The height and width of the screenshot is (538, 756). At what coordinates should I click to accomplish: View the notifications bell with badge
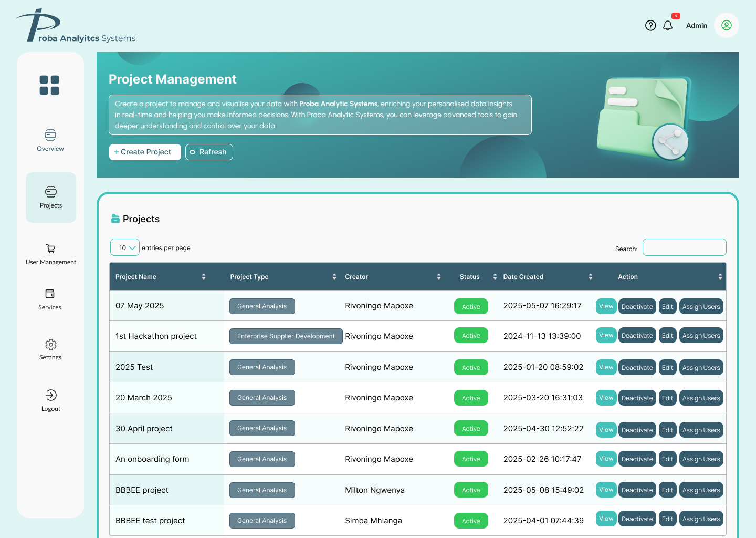point(668,25)
